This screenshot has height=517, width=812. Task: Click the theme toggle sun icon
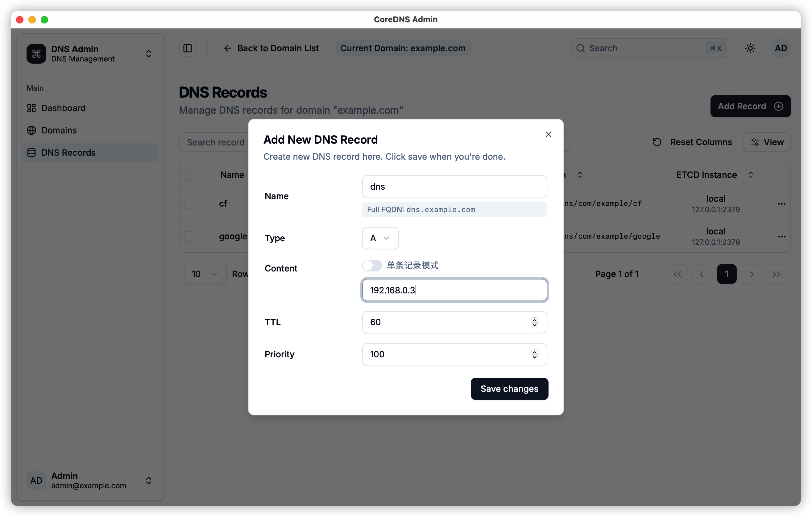click(750, 48)
